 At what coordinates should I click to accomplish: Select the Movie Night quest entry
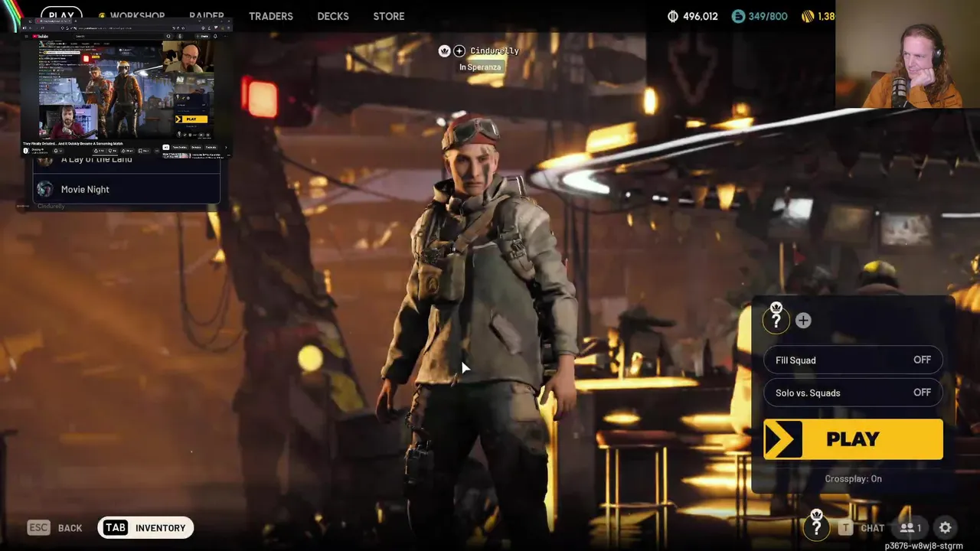[x=126, y=189]
